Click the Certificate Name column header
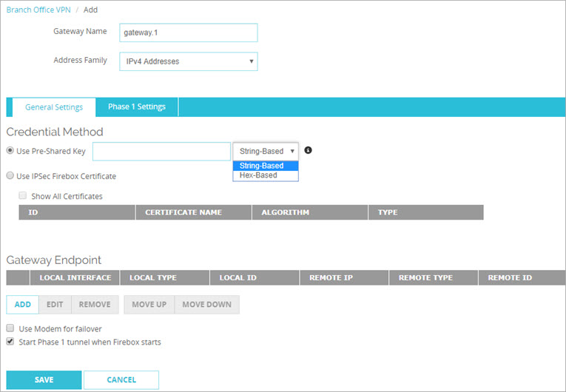This screenshot has height=392, width=566. pyautogui.click(x=193, y=212)
